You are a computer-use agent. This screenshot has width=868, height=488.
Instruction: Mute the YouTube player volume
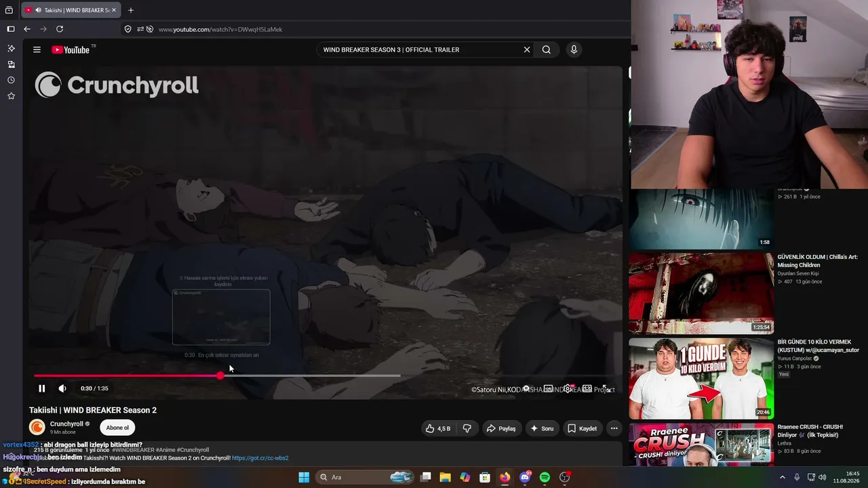[62, 388]
